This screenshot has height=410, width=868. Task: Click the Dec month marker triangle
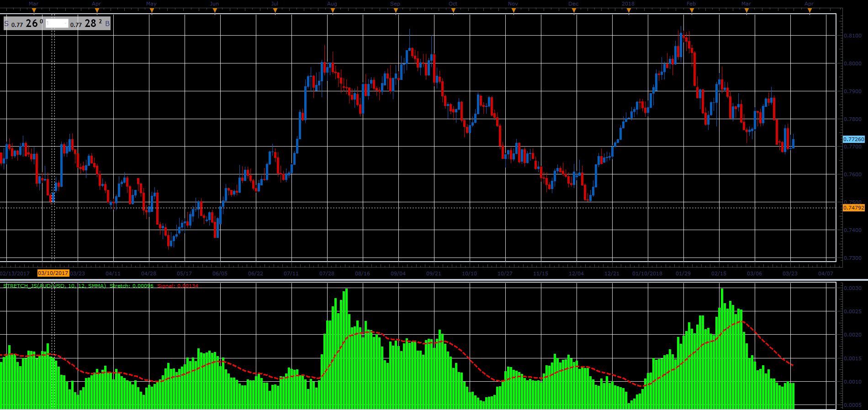coord(574,11)
